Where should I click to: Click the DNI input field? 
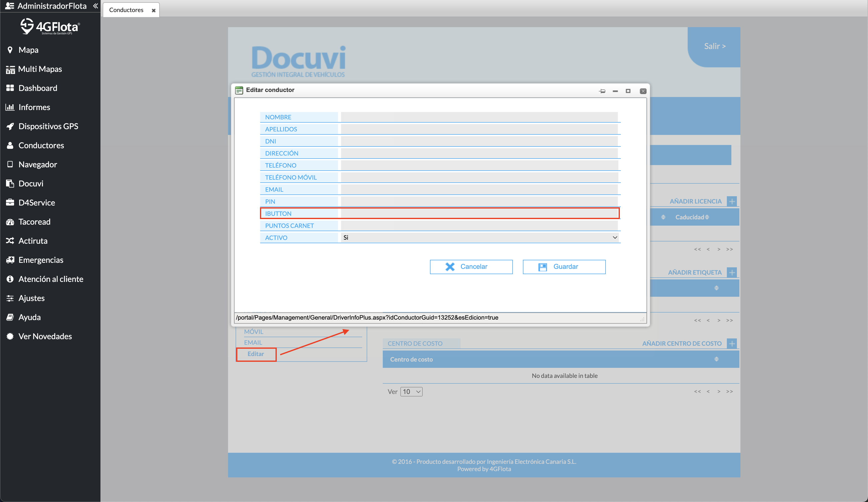(479, 141)
